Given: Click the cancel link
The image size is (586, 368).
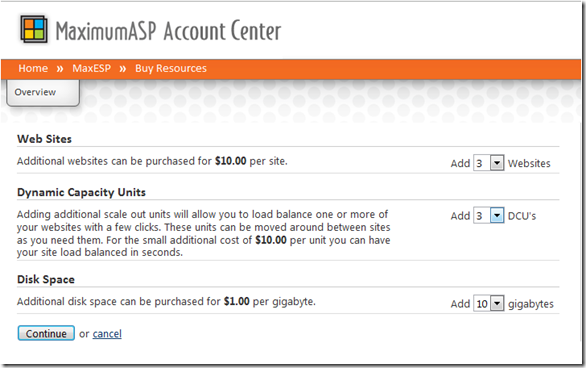Looking at the screenshot, I should 107,334.
